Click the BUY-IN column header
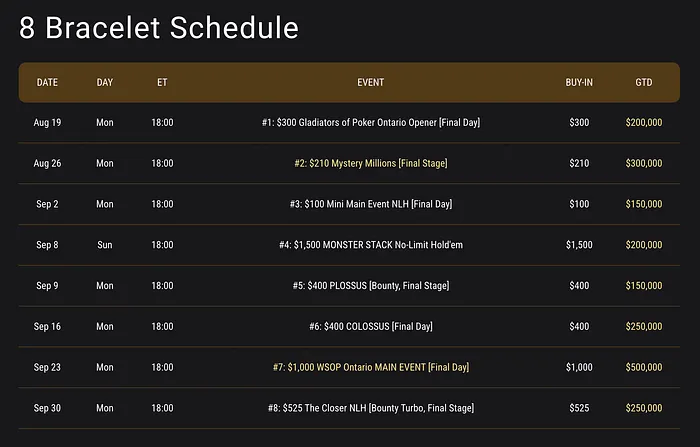The height and width of the screenshot is (447, 700). pos(579,83)
